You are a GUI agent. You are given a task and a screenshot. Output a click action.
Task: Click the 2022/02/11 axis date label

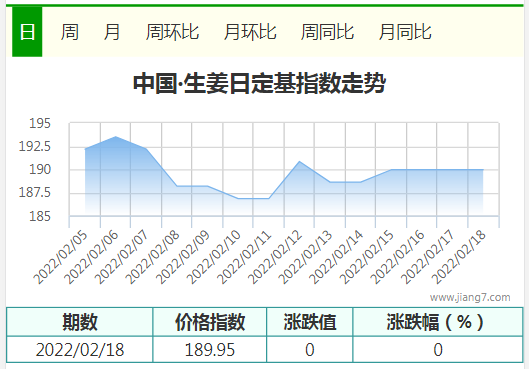point(244,257)
